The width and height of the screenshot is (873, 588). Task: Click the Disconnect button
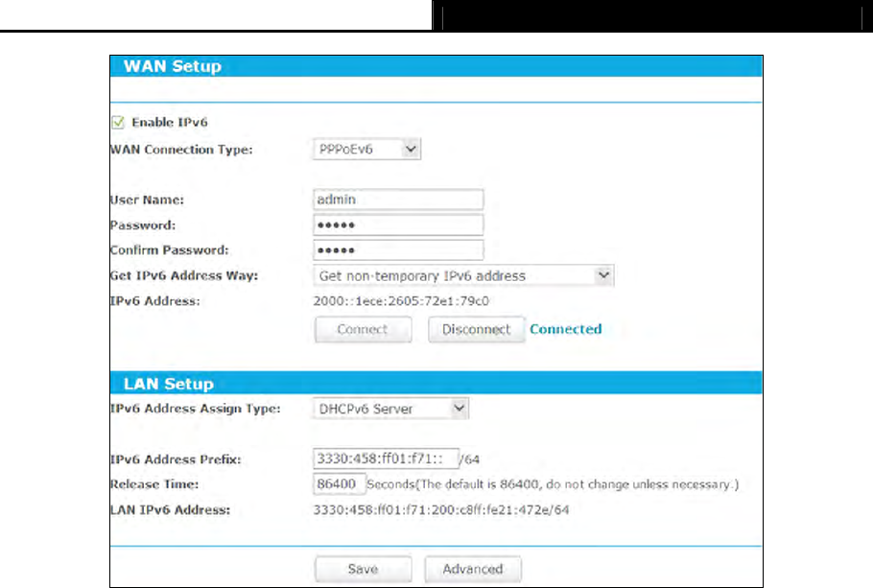click(x=476, y=330)
